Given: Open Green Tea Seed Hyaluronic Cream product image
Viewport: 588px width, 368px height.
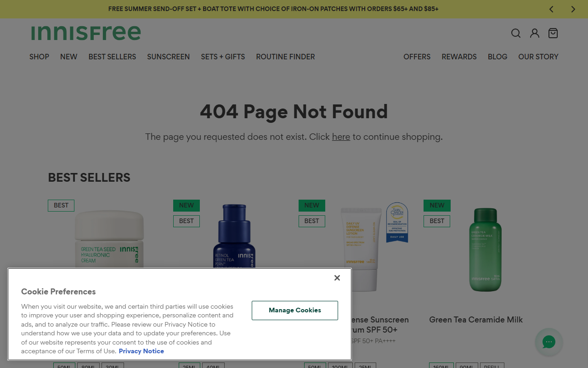Looking at the screenshot, I should tap(109, 239).
